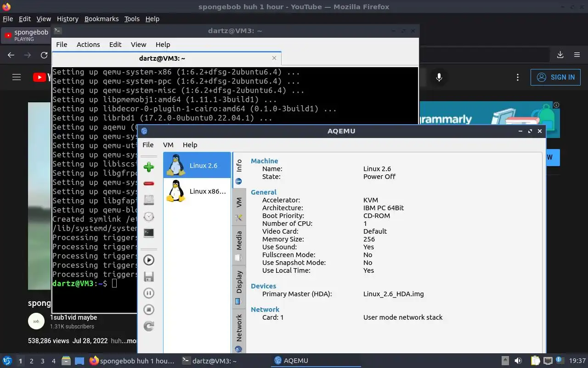Click the red minus Delete VM icon

point(149,184)
